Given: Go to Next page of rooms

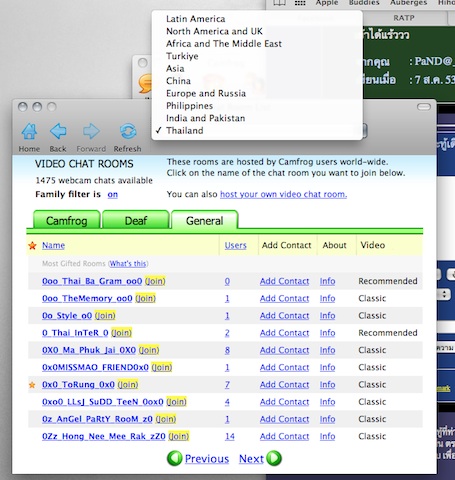Looking at the screenshot, I should [251, 459].
